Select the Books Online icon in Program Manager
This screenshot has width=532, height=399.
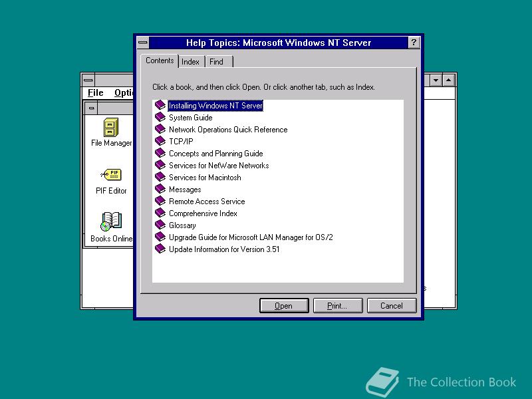point(111,221)
